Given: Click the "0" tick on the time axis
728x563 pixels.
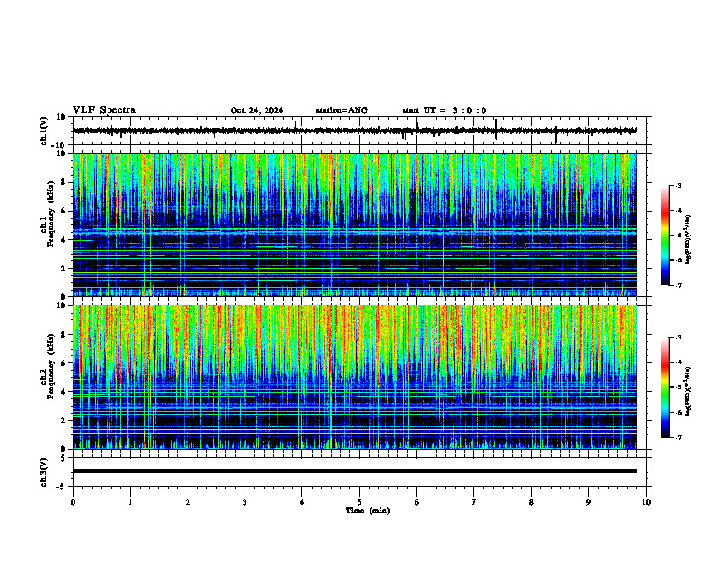Looking at the screenshot, I should point(73,502).
